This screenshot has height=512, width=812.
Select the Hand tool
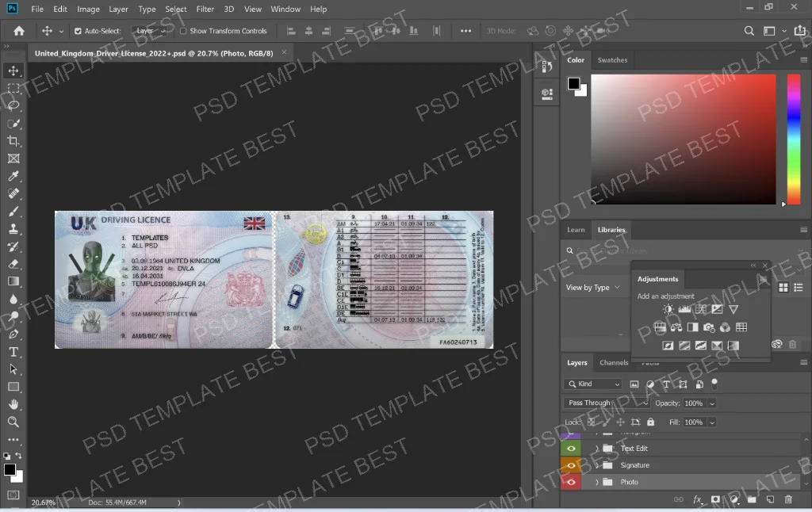click(x=13, y=404)
